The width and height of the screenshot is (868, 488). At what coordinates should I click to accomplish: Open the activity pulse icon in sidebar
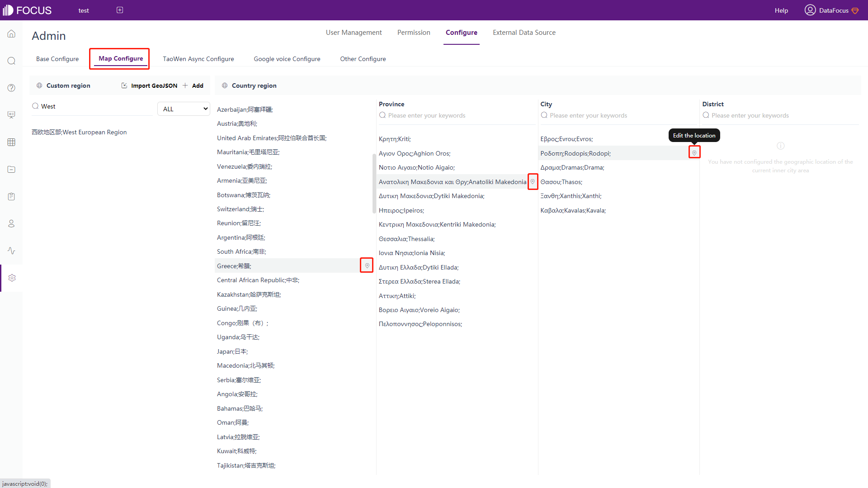click(x=11, y=251)
